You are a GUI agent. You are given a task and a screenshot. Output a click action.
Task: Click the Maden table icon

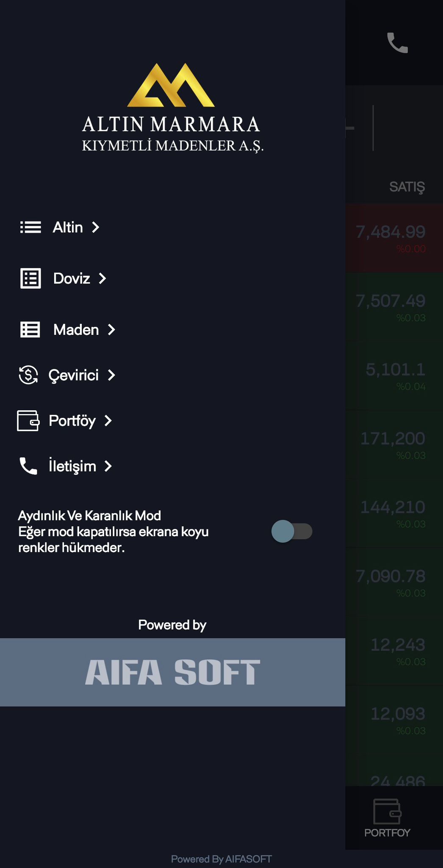[30, 330]
